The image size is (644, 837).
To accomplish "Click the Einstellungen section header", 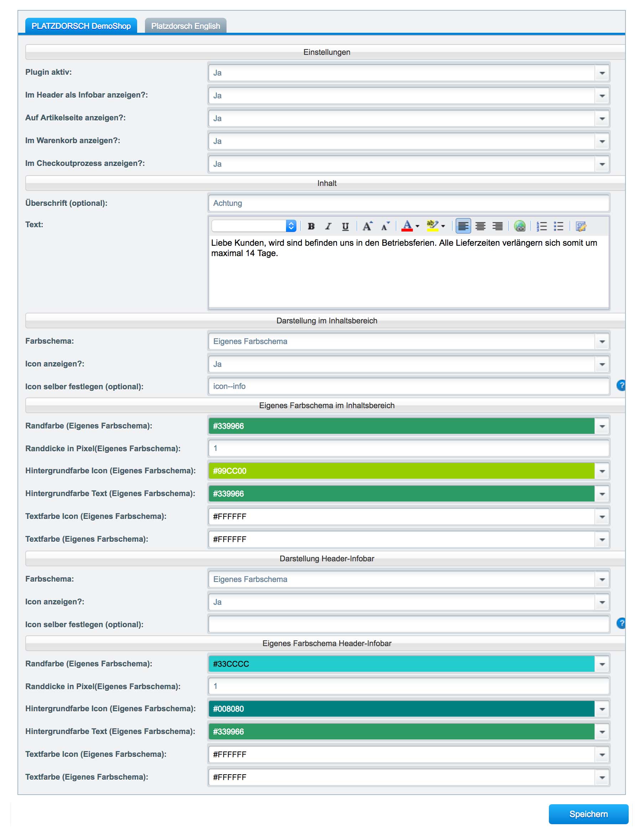I will tap(326, 52).
